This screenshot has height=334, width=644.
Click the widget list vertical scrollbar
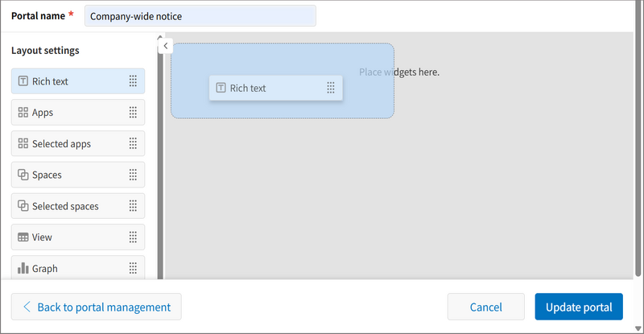[159, 161]
